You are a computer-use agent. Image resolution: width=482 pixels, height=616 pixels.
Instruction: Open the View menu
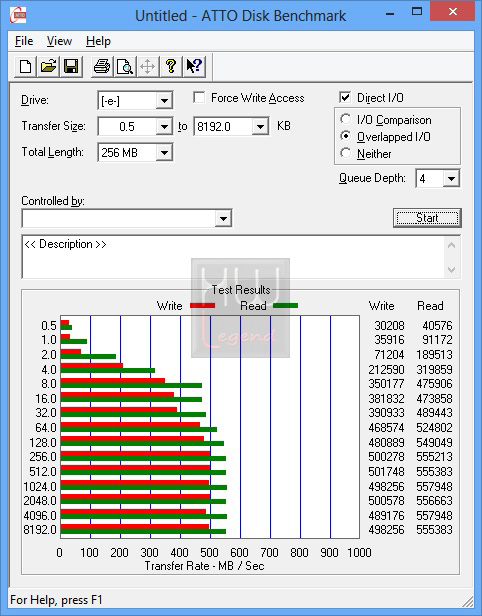coord(59,41)
